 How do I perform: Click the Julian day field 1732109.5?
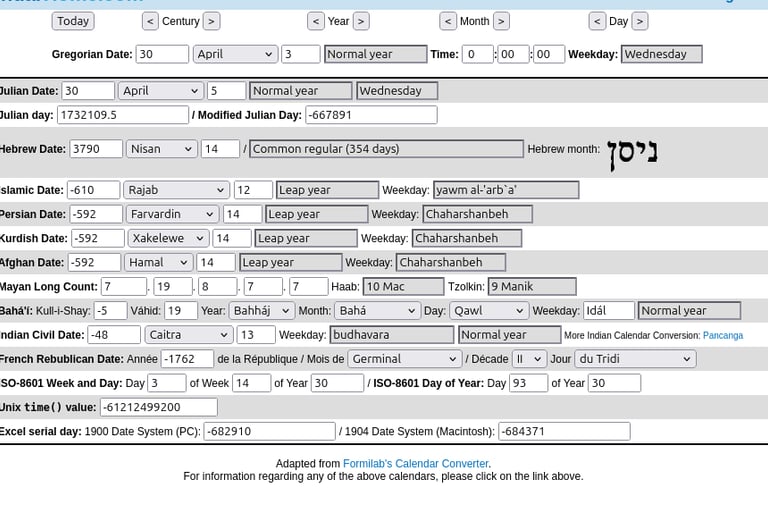pyautogui.click(x=123, y=115)
